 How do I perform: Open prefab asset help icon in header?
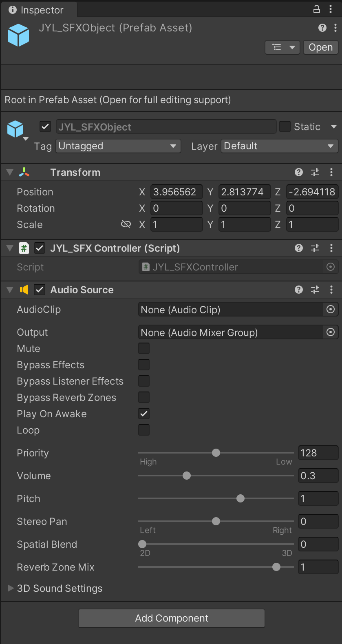(322, 28)
